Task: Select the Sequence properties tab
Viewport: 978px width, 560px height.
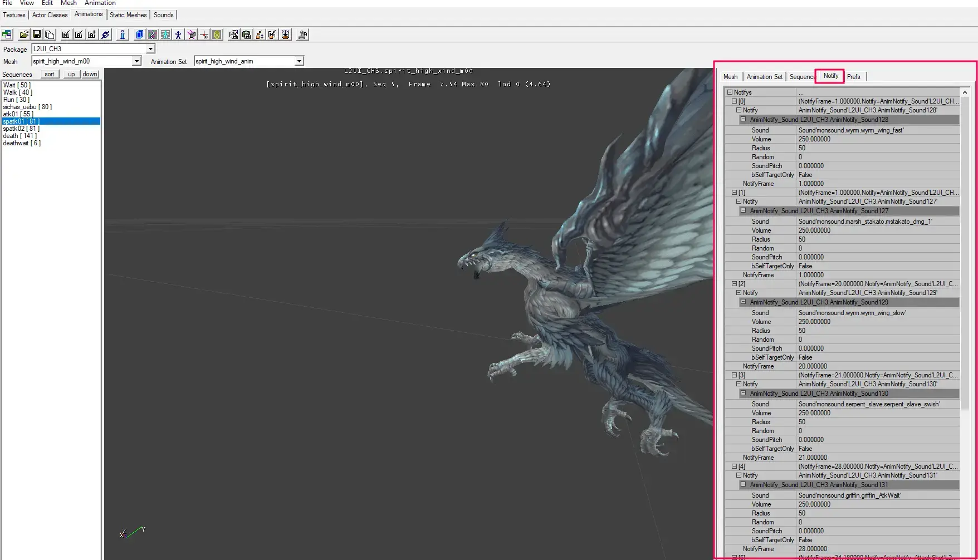Action: tap(803, 77)
